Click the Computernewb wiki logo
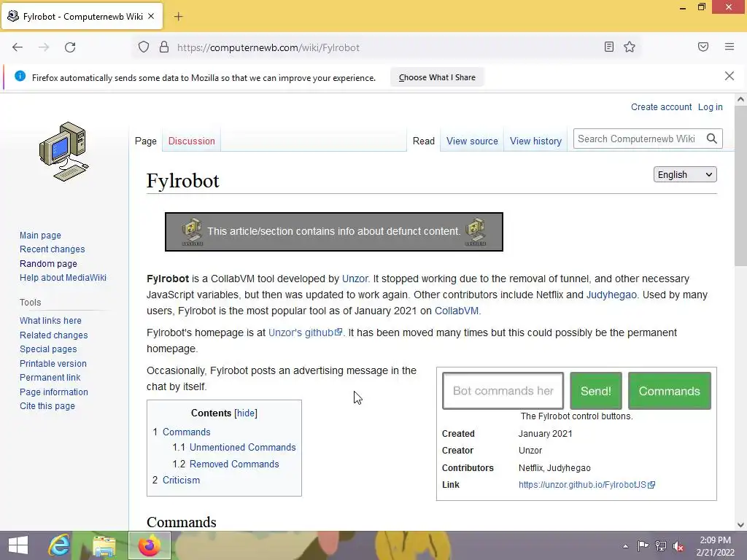The image size is (747, 560). (x=64, y=152)
